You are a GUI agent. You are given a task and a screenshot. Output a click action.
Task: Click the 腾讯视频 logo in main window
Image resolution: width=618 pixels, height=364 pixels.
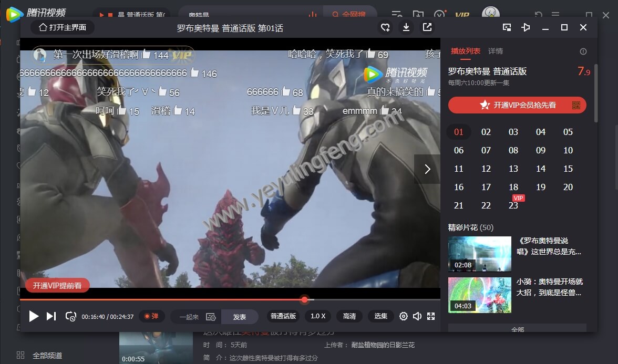(x=36, y=14)
